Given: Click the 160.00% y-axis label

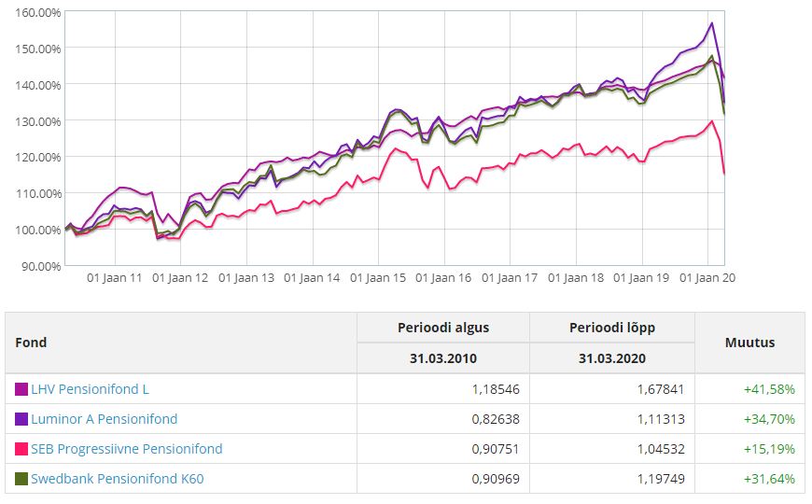Looking at the screenshot, I should (38, 12).
